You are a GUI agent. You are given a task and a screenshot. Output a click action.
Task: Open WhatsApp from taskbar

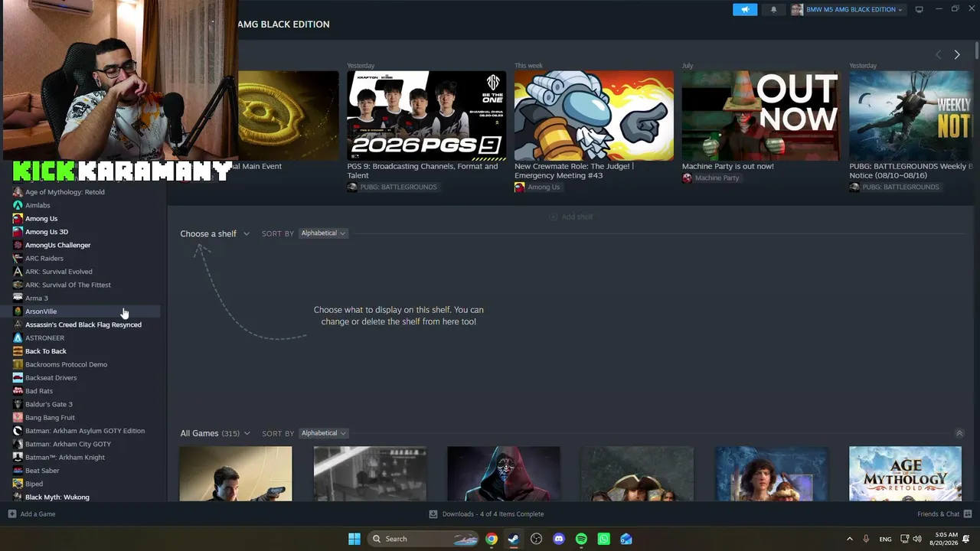point(603,539)
